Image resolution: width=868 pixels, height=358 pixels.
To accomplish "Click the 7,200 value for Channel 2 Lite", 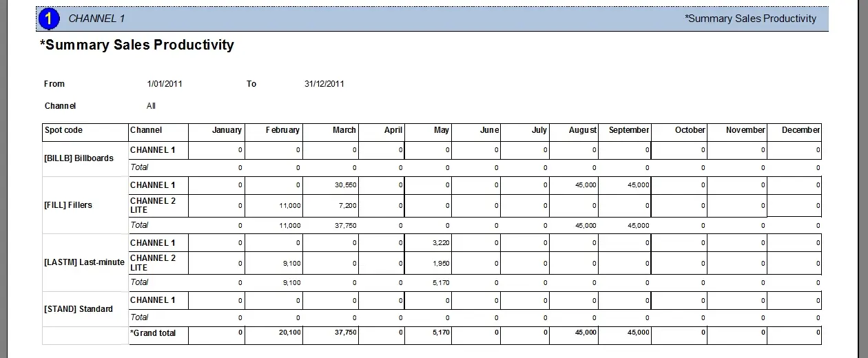I will click(x=347, y=206).
